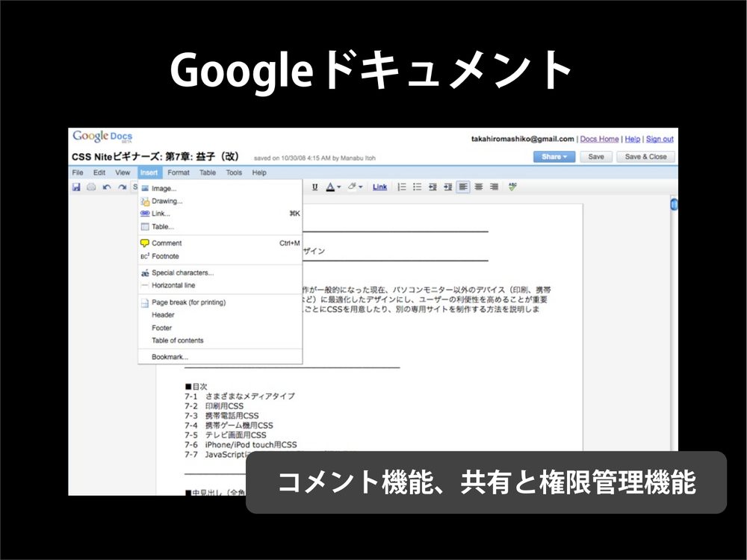The height and width of the screenshot is (560, 747).
Task: Click the Save & Close button
Action: 645,157
